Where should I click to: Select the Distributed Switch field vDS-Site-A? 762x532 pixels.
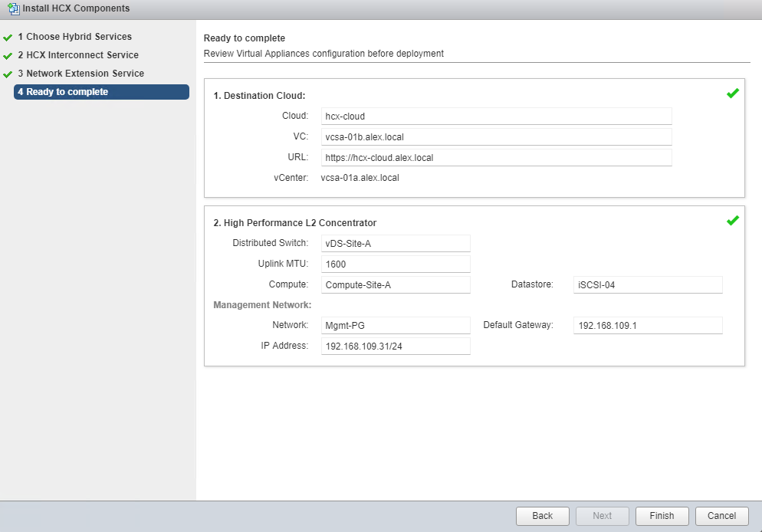point(395,243)
